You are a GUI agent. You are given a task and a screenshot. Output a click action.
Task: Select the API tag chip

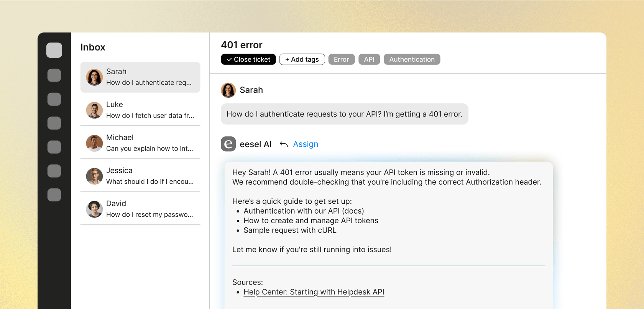(369, 59)
